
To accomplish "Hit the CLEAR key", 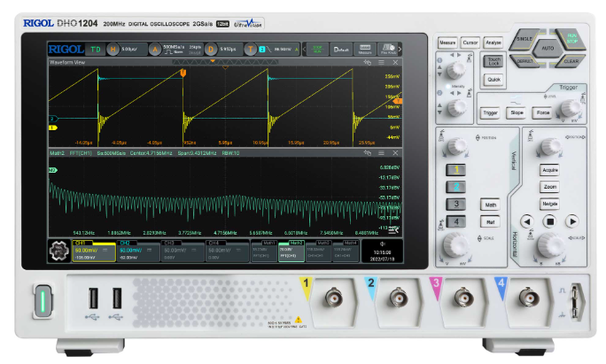I will [x=571, y=61].
